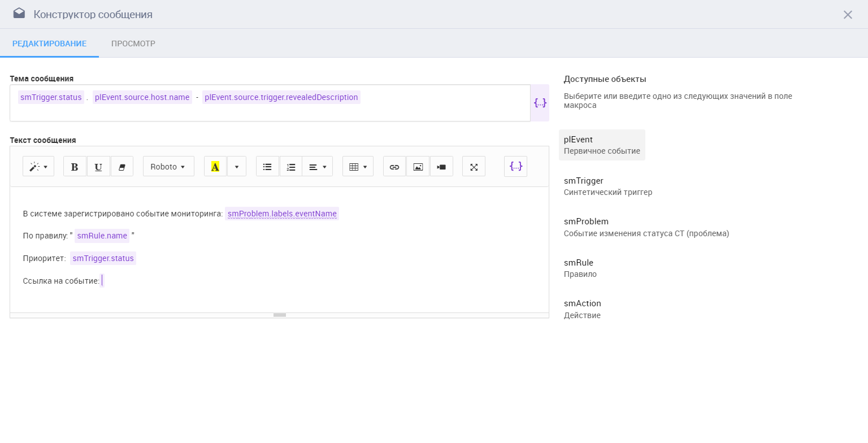Choose the plEvent object
868x443 pixels.
[602, 145]
